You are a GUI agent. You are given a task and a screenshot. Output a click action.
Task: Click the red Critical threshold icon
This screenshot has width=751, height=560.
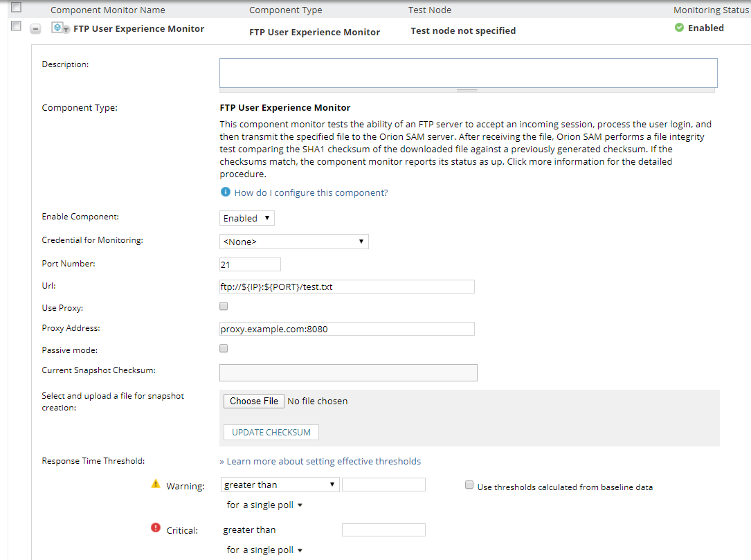(156, 529)
